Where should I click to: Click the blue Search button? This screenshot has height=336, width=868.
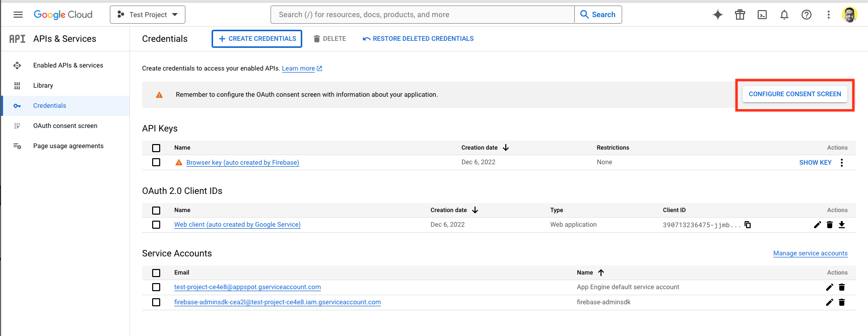(x=598, y=15)
